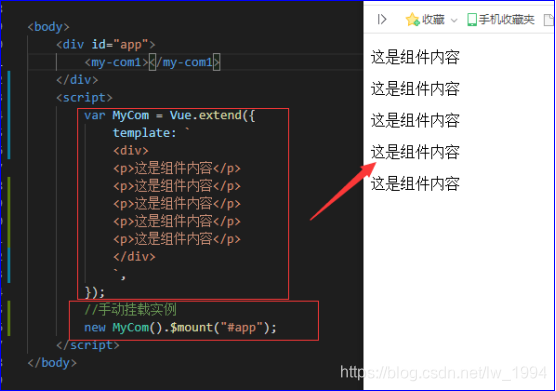Open the 收藏 favorites button
Image resolution: width=556 pixels, height=391 pixels.
click(x=426, y=19)
